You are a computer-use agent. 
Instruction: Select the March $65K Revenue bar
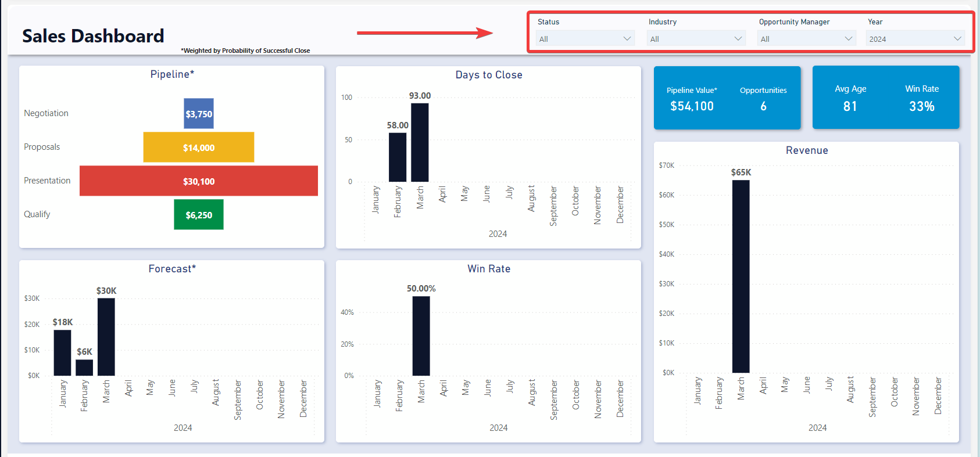(x=741, y=276)
